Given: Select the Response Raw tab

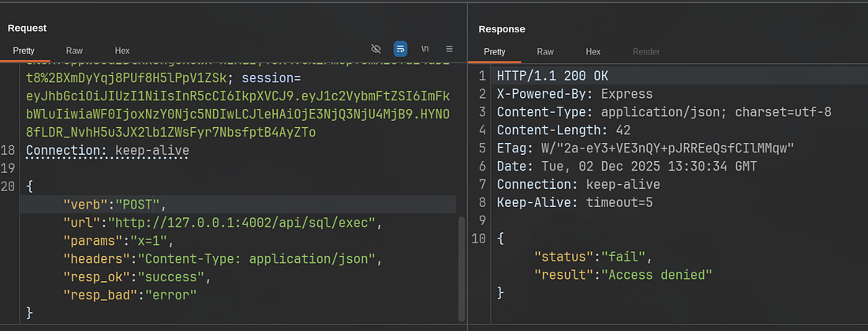Looking at the screenshot, I should 545,51.
